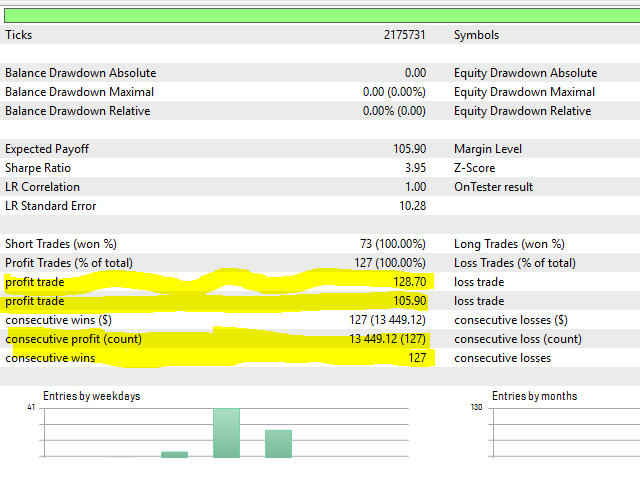Click the highlighted consecutive profit (count) label
The width and height of the screenshot is (640, 480).
tap(73, 339)
